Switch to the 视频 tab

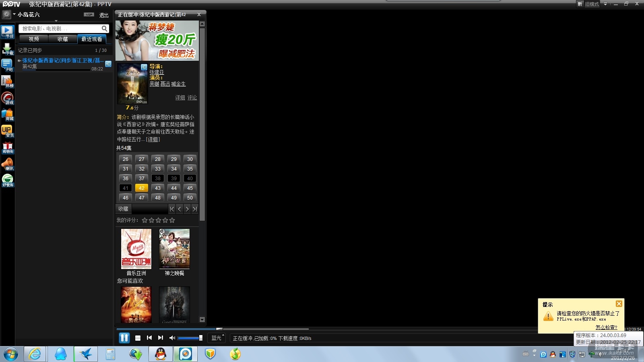[34, 39]
